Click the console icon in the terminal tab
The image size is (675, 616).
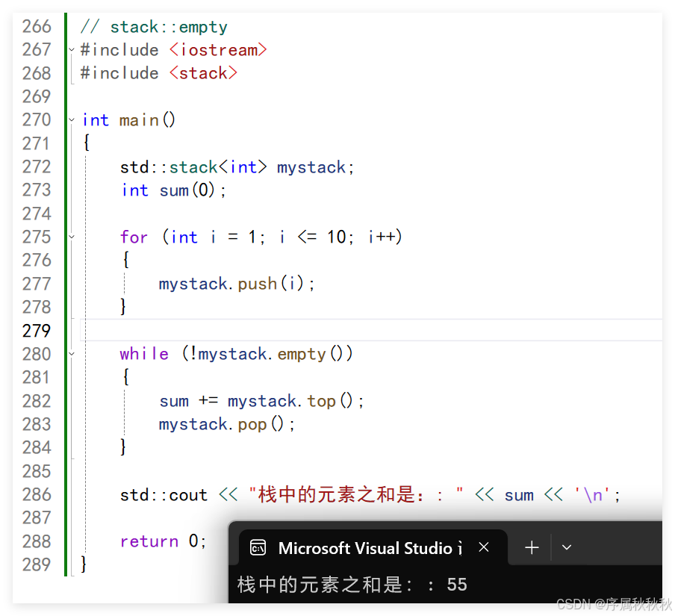click(x=258, y=548)
